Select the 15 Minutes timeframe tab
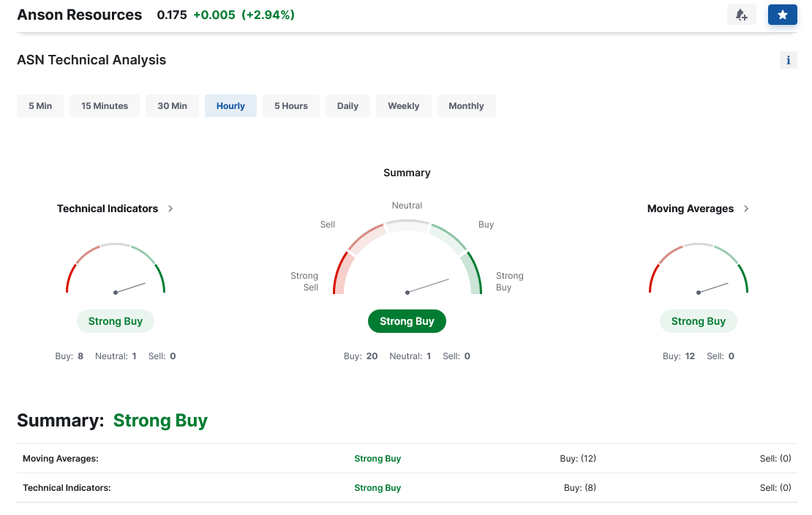 [105, 105]
